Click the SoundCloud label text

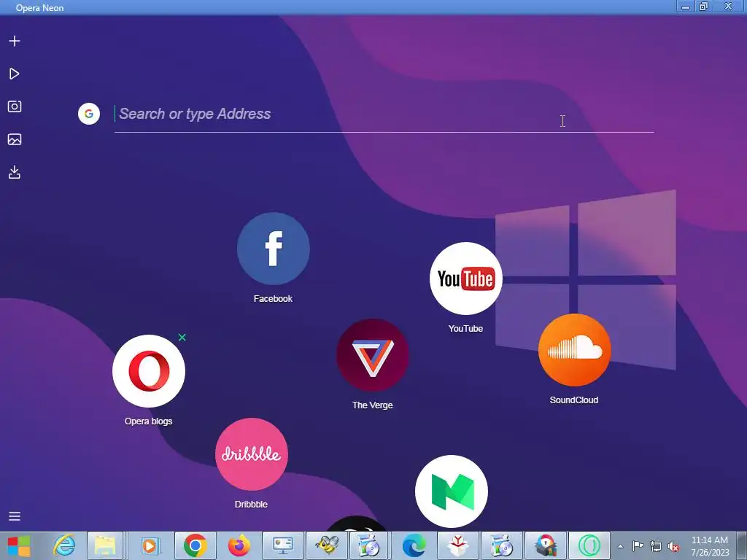tap(574, 400)
